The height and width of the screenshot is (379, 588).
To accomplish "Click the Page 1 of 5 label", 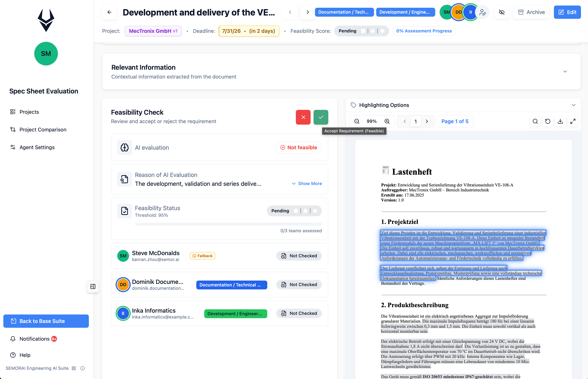I will coord(455,121).
